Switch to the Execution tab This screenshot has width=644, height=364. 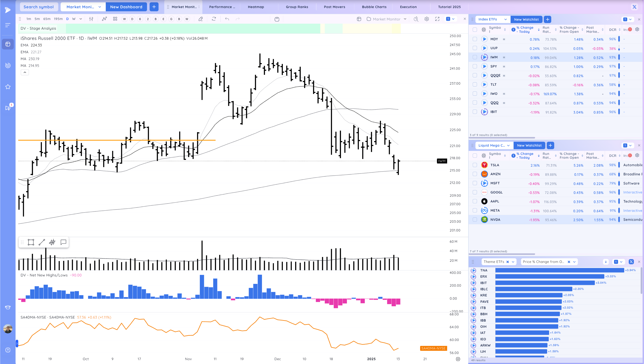point(408,7)
